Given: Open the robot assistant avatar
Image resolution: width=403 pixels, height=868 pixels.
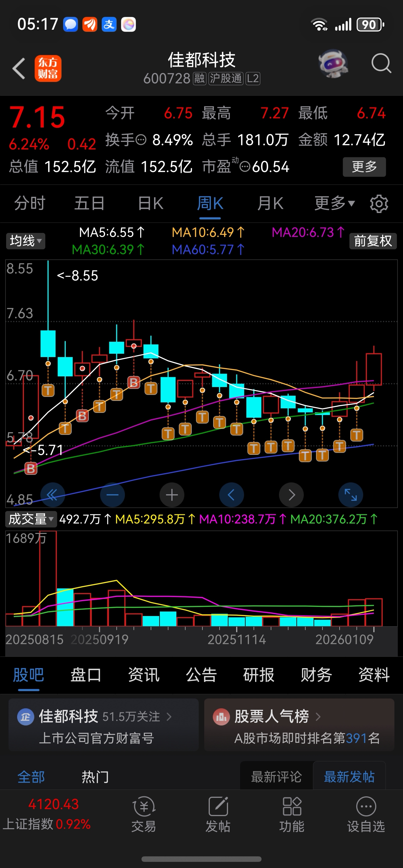Looking at the screenshot, I should pyautogui.click(x=333, y=63).
